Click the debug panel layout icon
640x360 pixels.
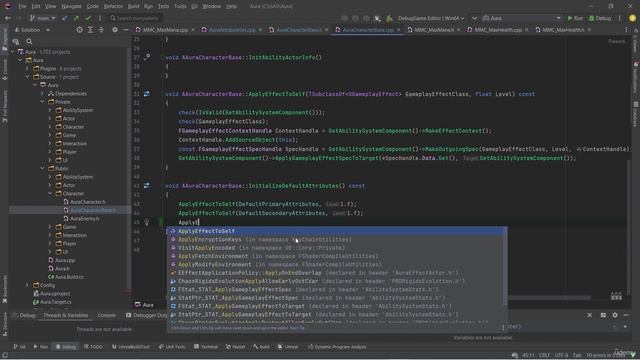pyautogui.click(x=603, y=315)
